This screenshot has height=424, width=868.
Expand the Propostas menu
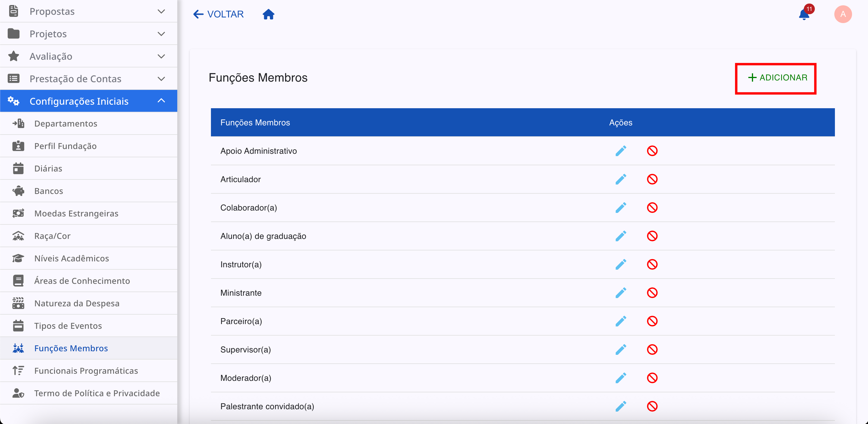(x=88, y=12)
